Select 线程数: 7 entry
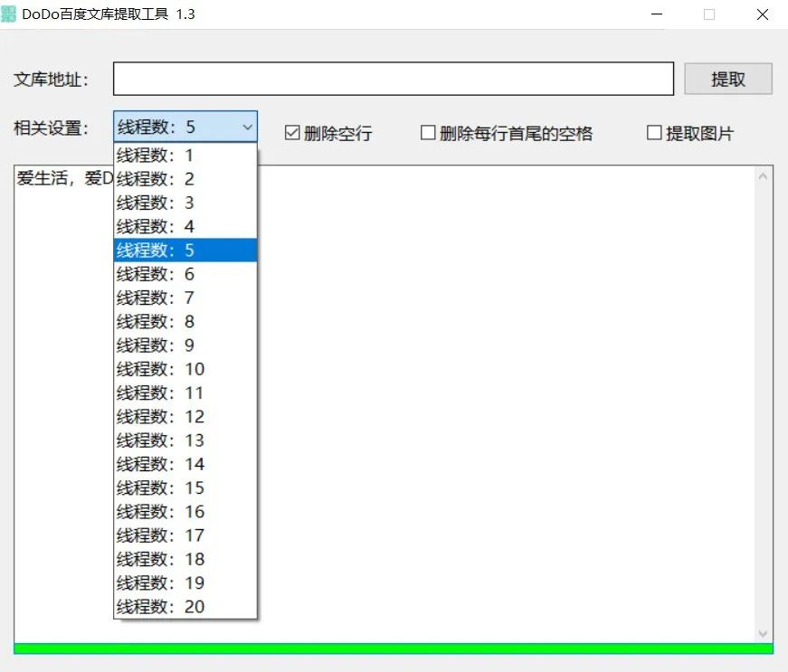The width and height of the screenshot is (788, 672). pyautogui.click(x=185, y=298)
